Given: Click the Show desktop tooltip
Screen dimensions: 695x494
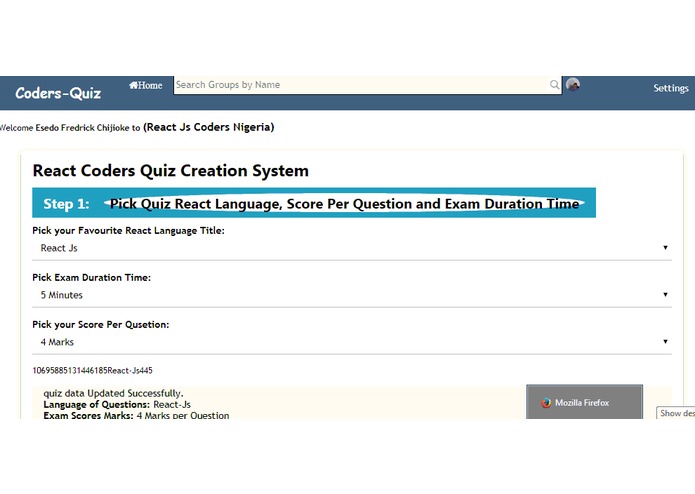Looking at the screenshot, I should point(675,413).
